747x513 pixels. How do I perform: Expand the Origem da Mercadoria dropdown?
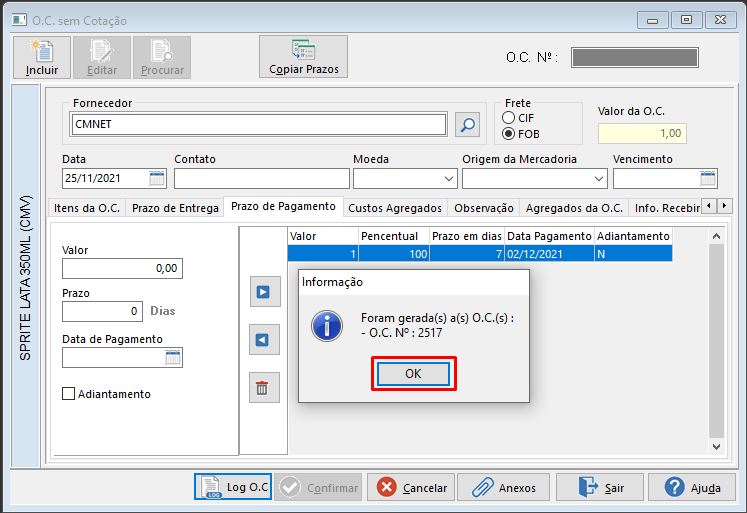[599, 179]
